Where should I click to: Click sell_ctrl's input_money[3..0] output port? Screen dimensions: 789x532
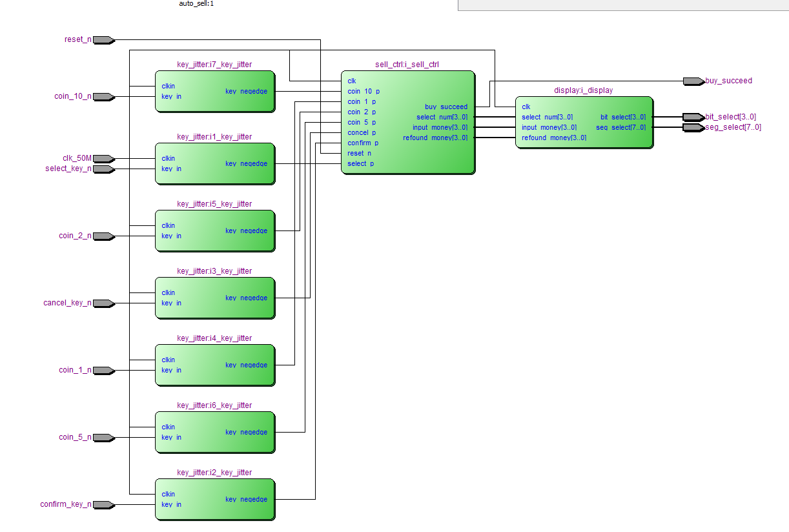click(x=440, y=128)
